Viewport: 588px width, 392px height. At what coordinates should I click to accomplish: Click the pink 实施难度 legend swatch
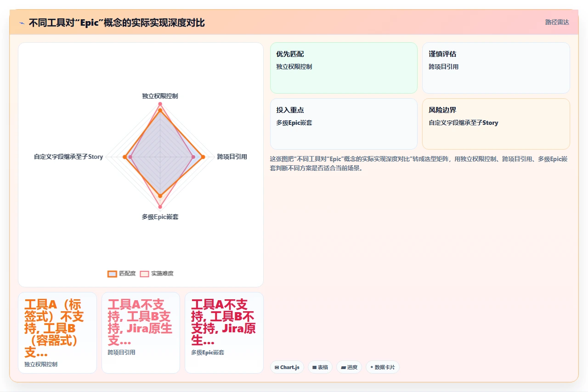(x=144, y=274)
